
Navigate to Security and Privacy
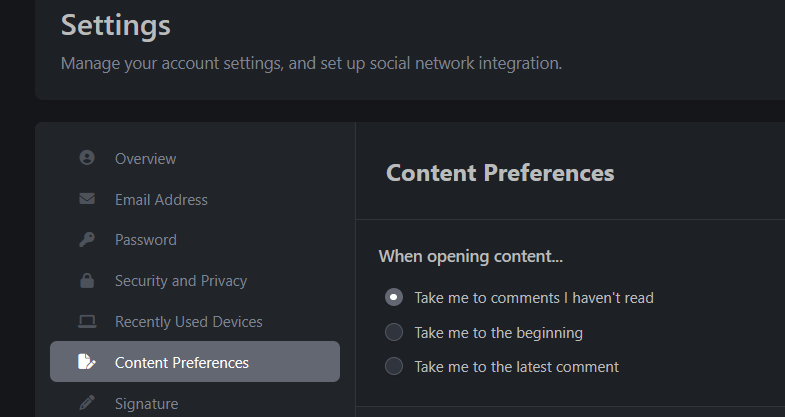click(x=180, y=281)
